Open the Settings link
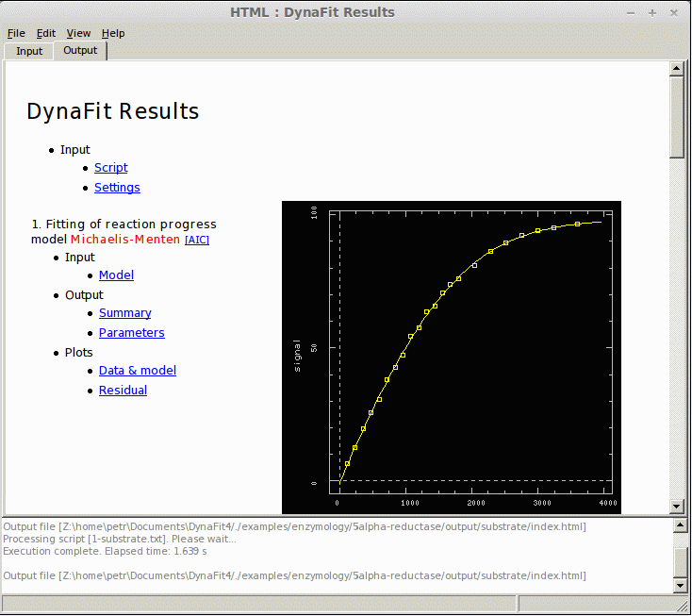The height and width of the screenshot is (616, 692). (x=117, y=187)
